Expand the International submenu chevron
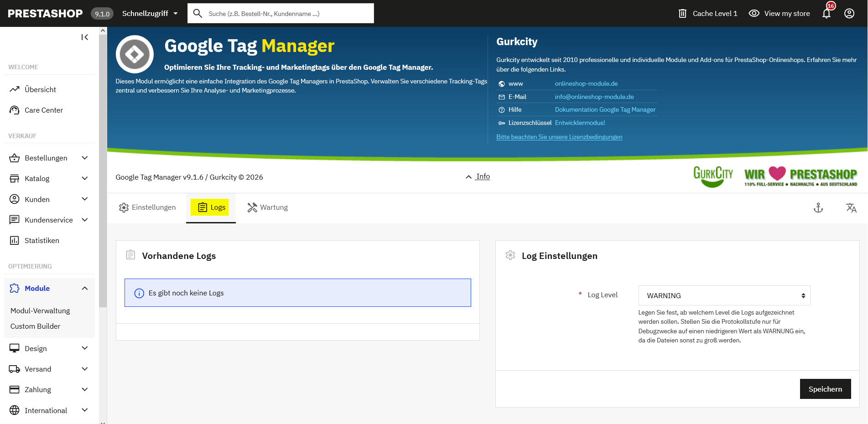The image size is (868, 424). 84,410
